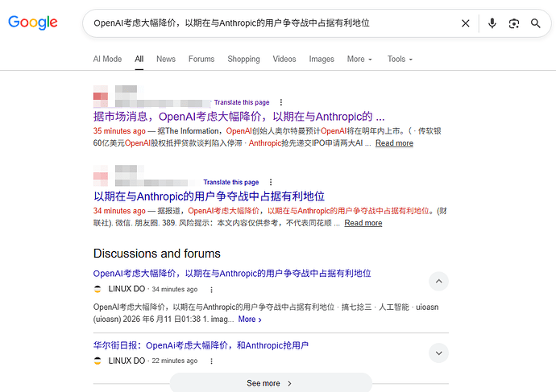The image size is (556, 392).
Task: Collapse the first forum discussion chevron
Action: pyautogui.click(x=438, y=281)
